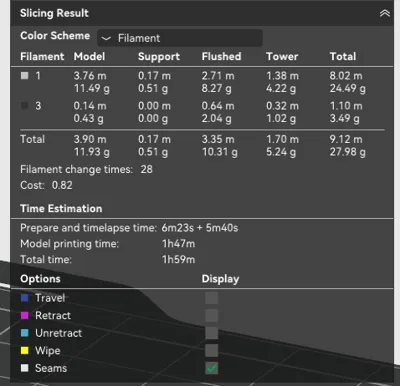Click the Color Scheme label
The height and width of the screenshot is (386, 400).
pyautogui.click(x=55, y=36)
